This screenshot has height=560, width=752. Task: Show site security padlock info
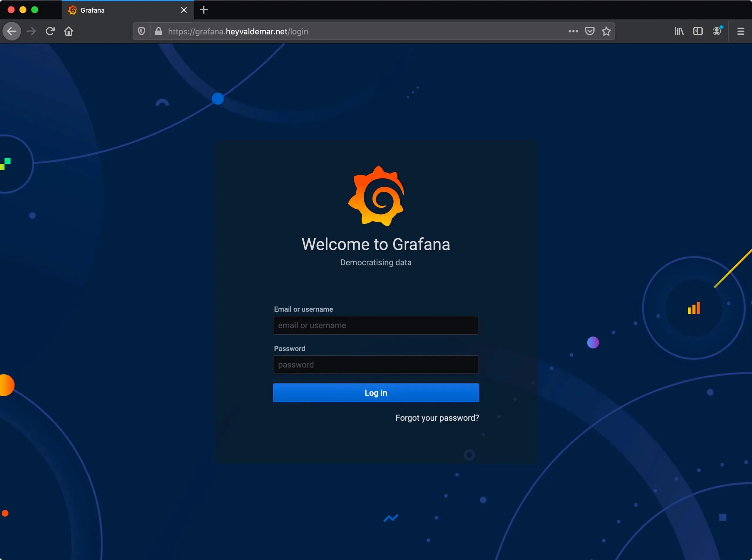pyautogui.click(x=158, y=31)
